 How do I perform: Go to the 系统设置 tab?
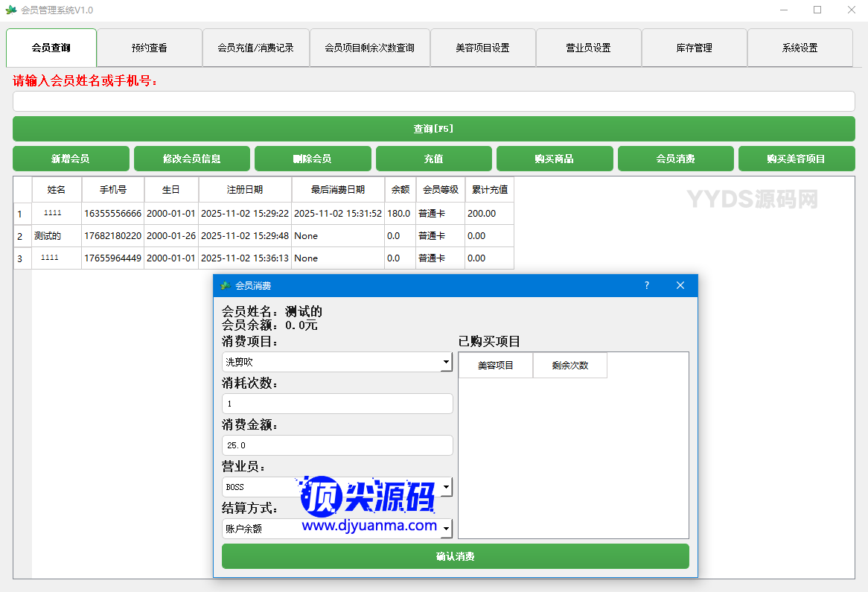[800, 48]
